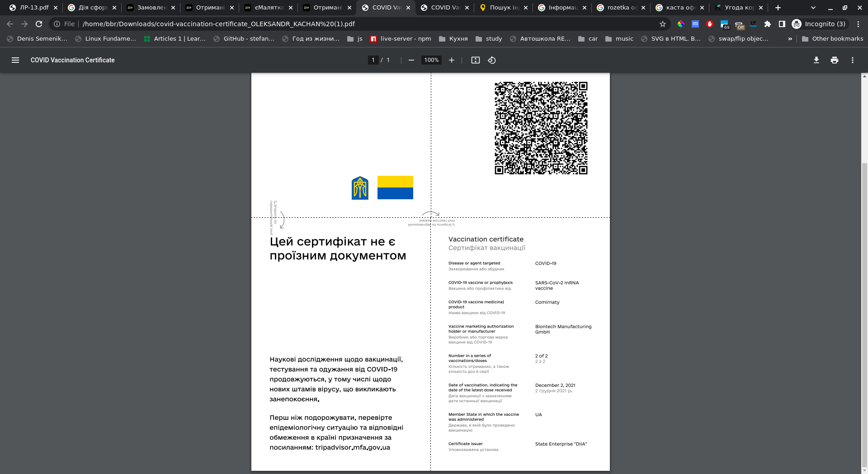
Task: Open the PDF viewer more actions menu
Action: [853, 60]
